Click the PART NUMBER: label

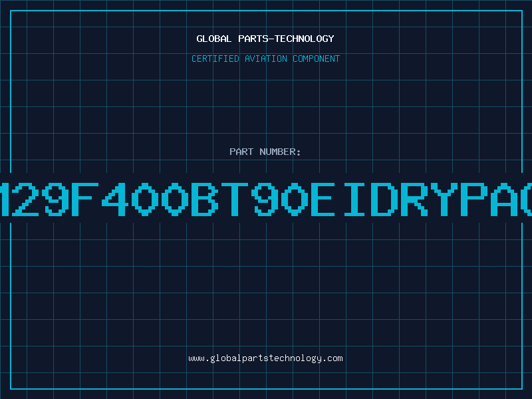pos(265,152)
